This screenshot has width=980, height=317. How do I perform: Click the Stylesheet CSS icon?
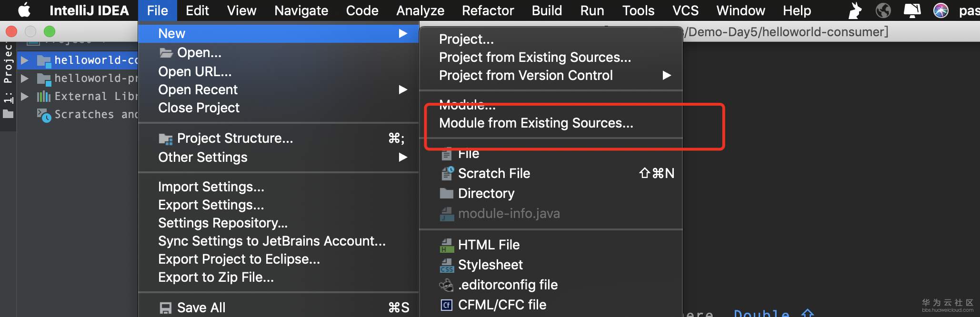click(x=447, y=265)
